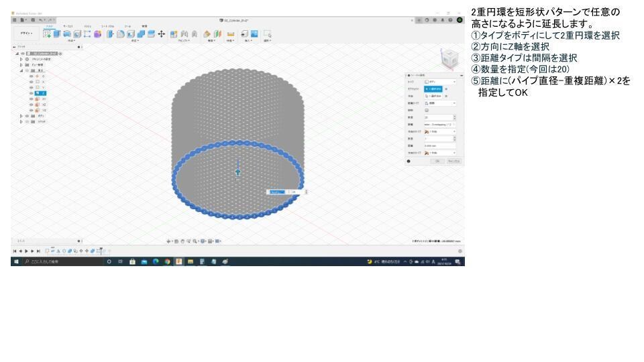Click OK in the pattern dialog
644x362 pixels.
tap(438, 162)
